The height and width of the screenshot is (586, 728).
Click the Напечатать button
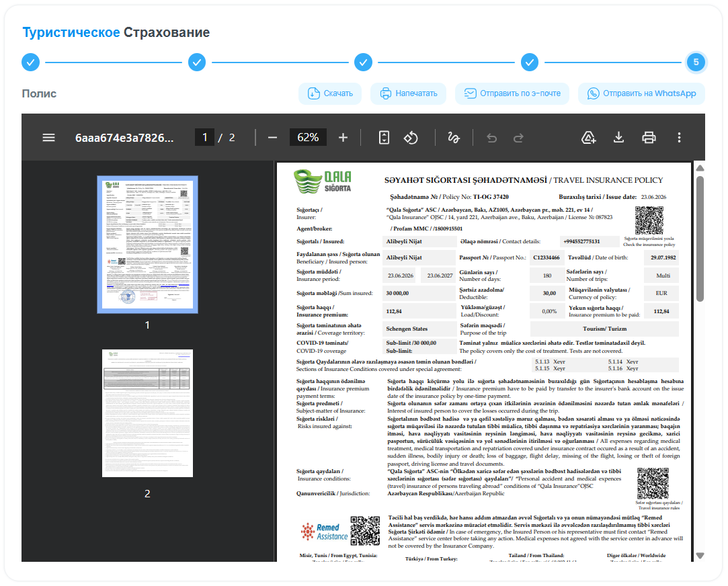click(409, 93)
